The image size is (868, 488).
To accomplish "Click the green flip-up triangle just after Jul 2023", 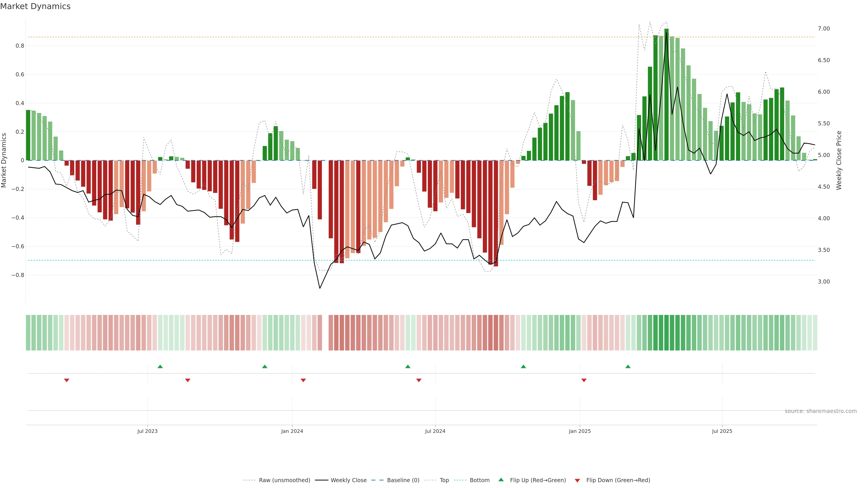I will [160, 366].
